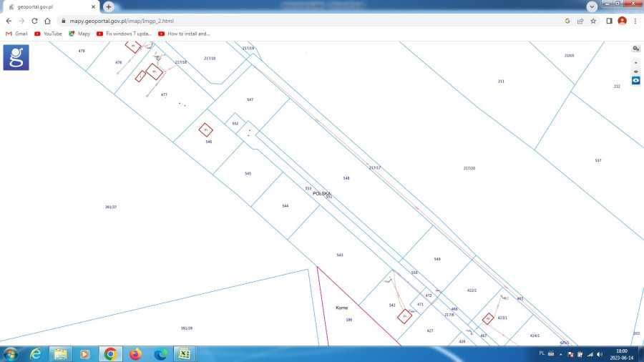Screen dimensions: 644x362
Task: Launch Internet Explorer from taskbar
Action: 36,354
